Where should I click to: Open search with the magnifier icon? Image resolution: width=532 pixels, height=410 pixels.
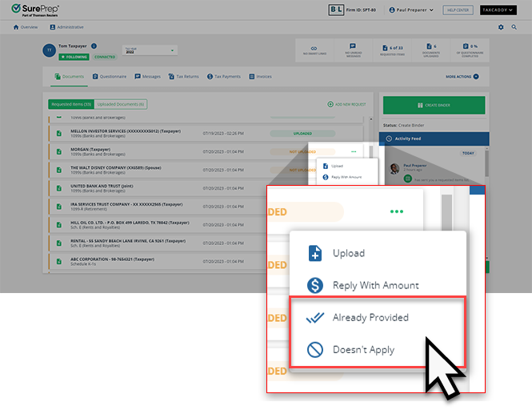click(514, 27)
